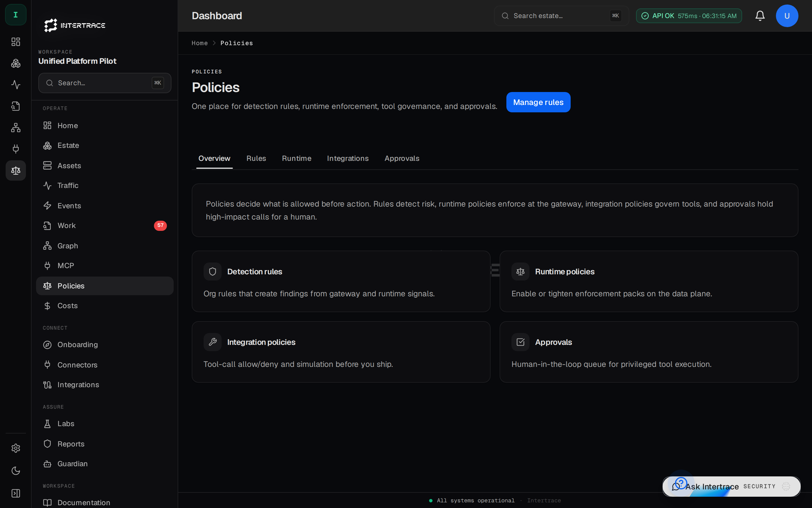
Task: Click the Integration policies wrench icon
Action: 212,342
